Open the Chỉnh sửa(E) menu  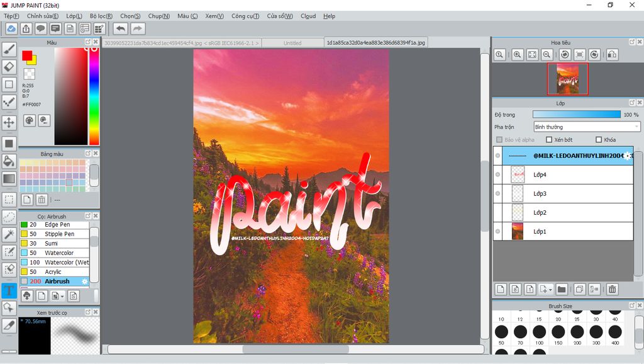tap(43, 16)
